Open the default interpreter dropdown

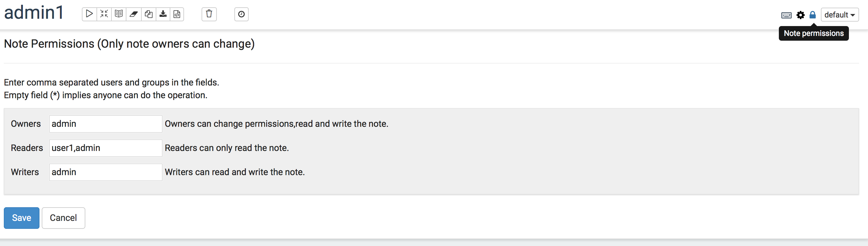coord(839,15)
